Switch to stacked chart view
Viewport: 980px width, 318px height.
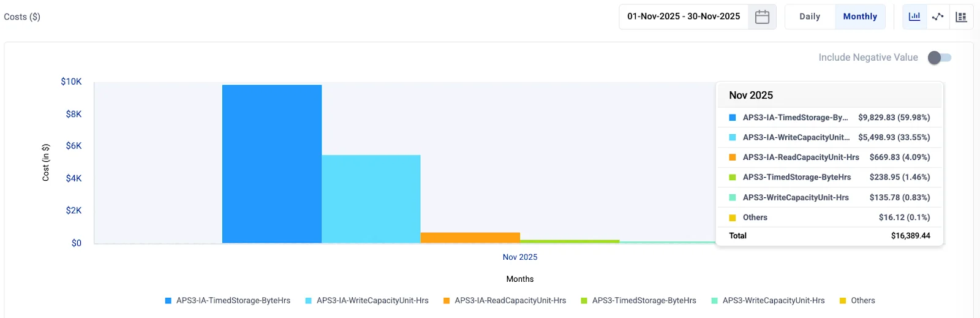(961, 17)
